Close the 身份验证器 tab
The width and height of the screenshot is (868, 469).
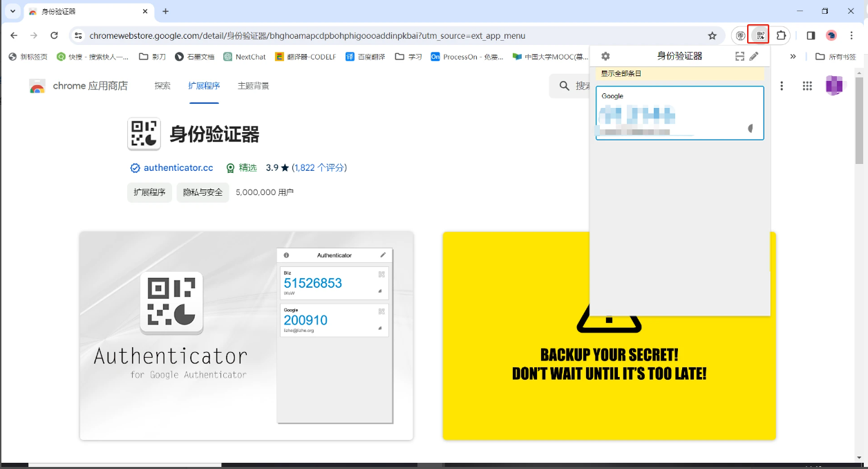coord(144,11)
